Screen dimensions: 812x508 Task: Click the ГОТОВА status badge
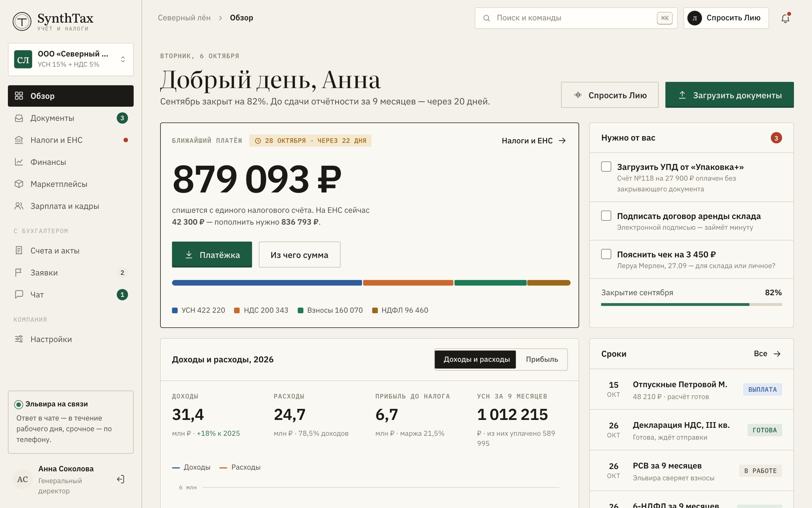[764, 430]
